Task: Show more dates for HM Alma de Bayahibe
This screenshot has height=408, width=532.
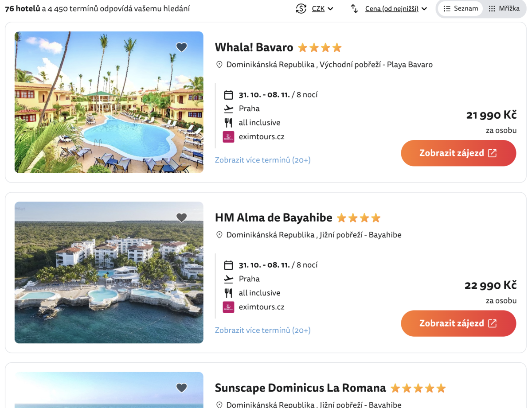Action: (262, 330)
